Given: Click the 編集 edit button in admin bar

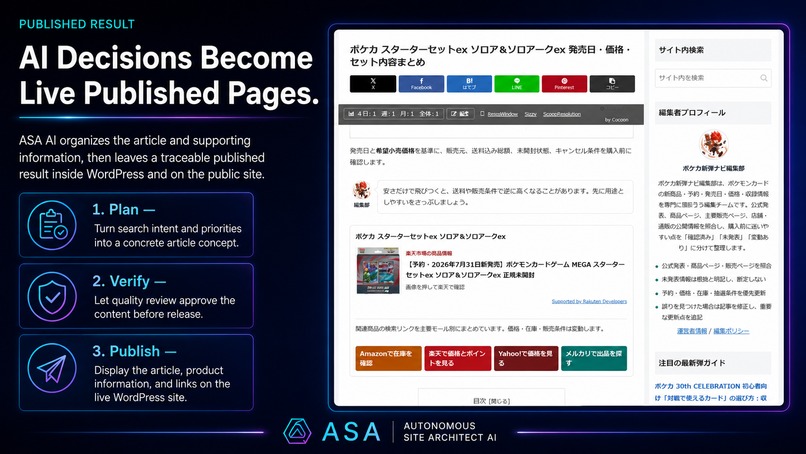Looking at the screenshot, I should click(460, 114).
